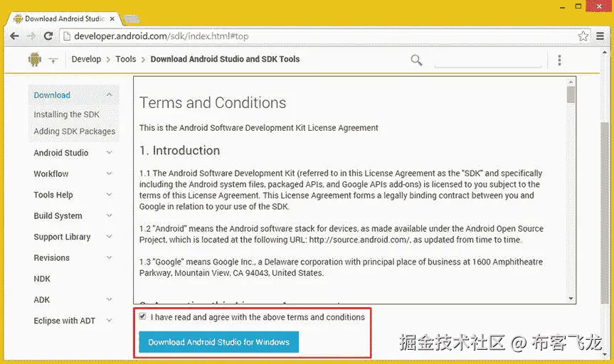Expand the Android Studio sidebar section
Viewport: 614px width, 364px height.
[x=110, y=152]
